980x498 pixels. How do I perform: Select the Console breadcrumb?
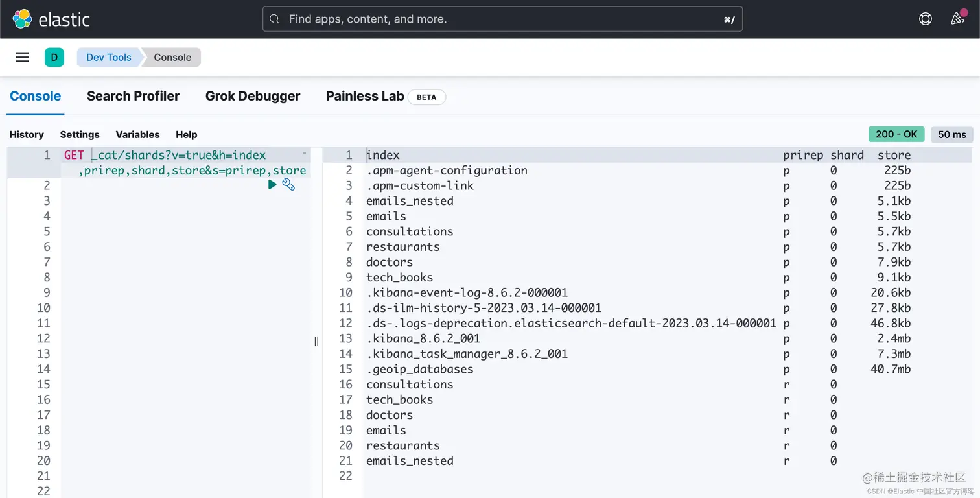[x=172, y=57]
